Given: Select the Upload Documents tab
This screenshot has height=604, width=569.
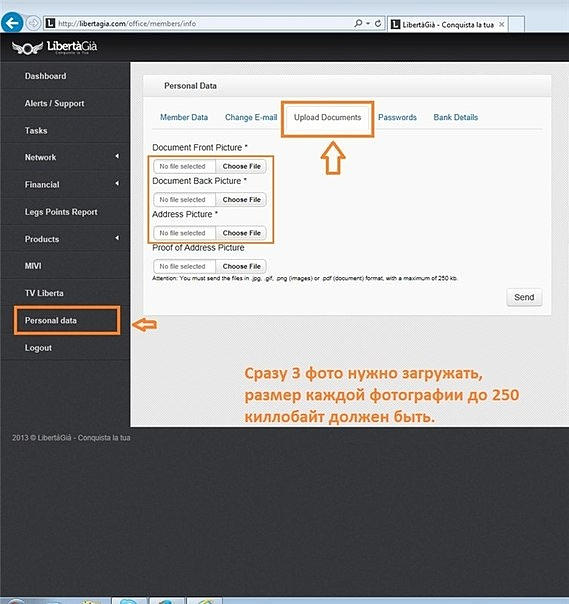Looking at the screenshot, I should point(327,117).
